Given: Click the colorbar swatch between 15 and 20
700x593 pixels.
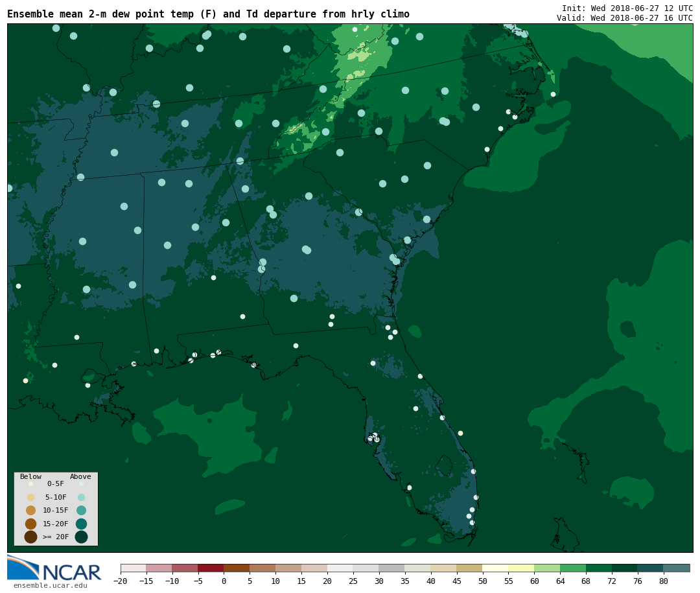Looking at the screenshot, I should pos(314,568).
